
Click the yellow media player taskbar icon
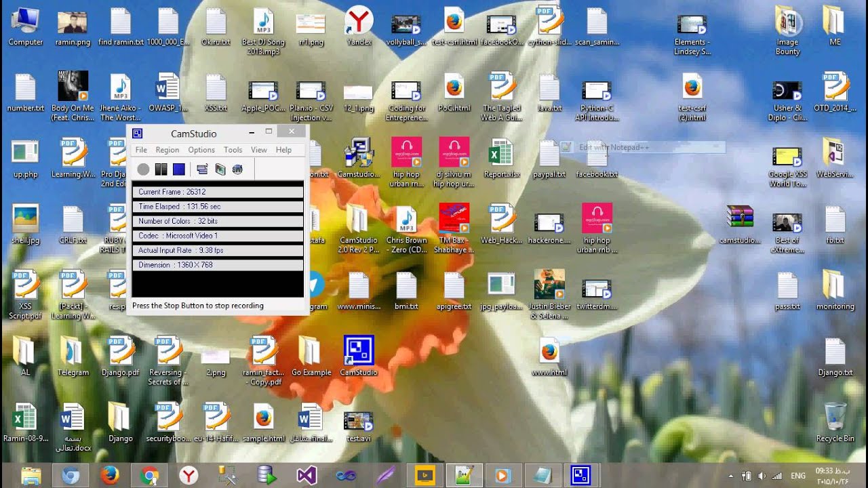pos(425,476)
